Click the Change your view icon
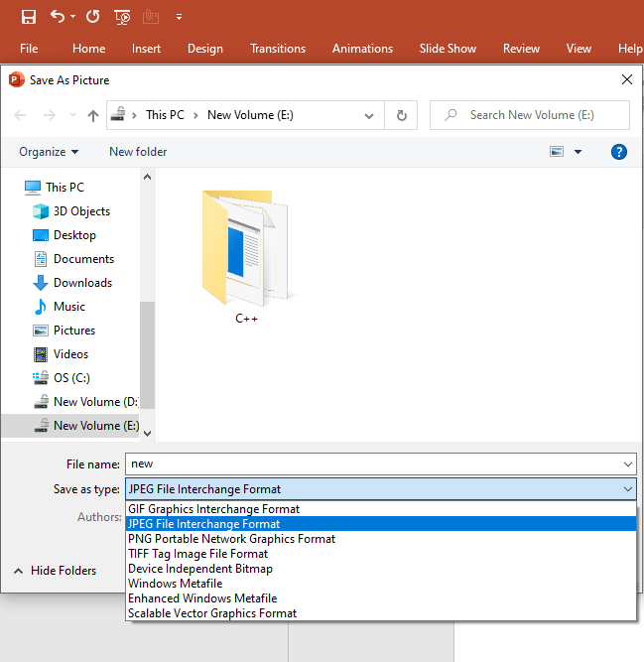 tap(557, 151)
